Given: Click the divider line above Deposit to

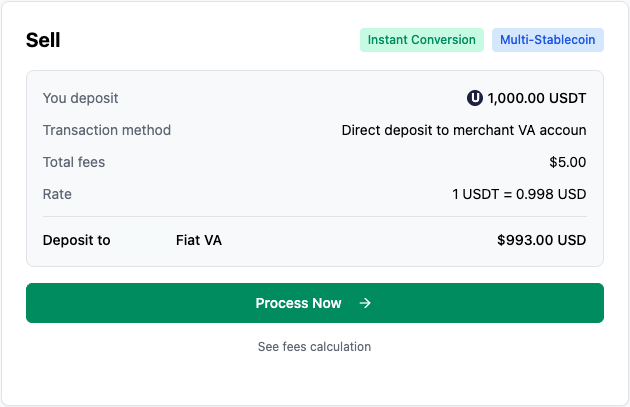Looking at the screenshot, I should point(314,216).
